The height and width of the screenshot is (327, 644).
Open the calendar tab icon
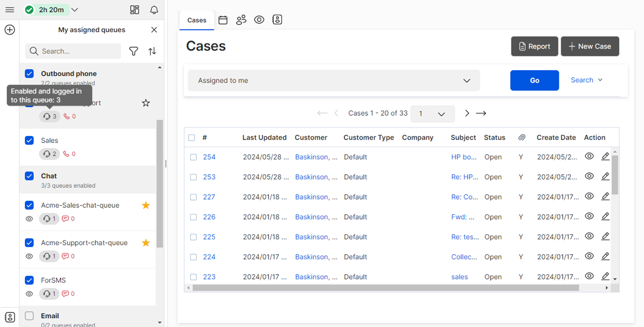coord(223,20)
